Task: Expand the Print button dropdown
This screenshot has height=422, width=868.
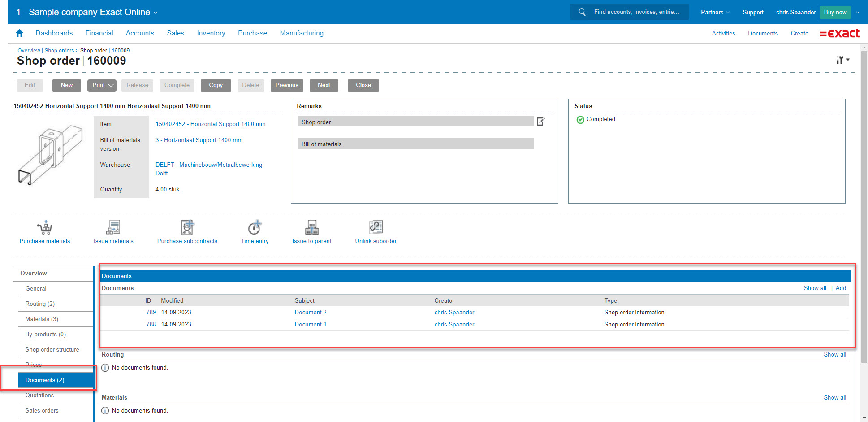Action: pos(111,85)
